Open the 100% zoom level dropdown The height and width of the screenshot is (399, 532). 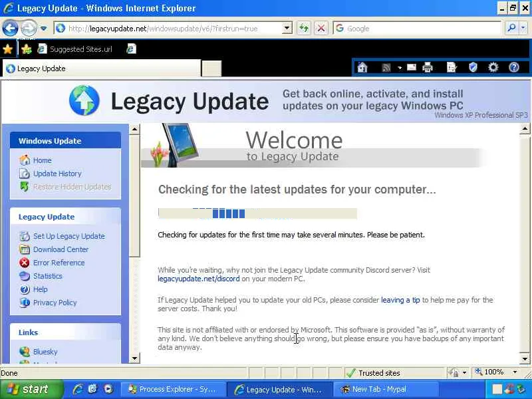tap(515, 372)
